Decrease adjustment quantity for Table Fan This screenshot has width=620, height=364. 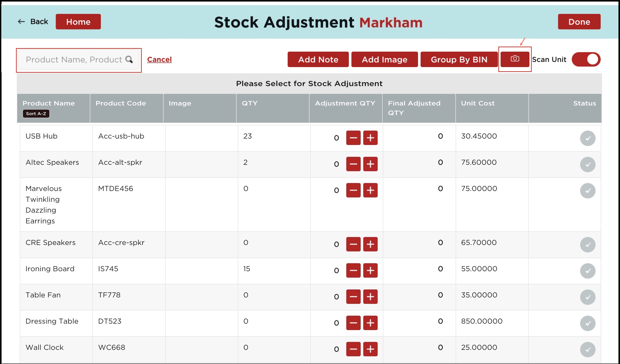click(x=353, y=297)
